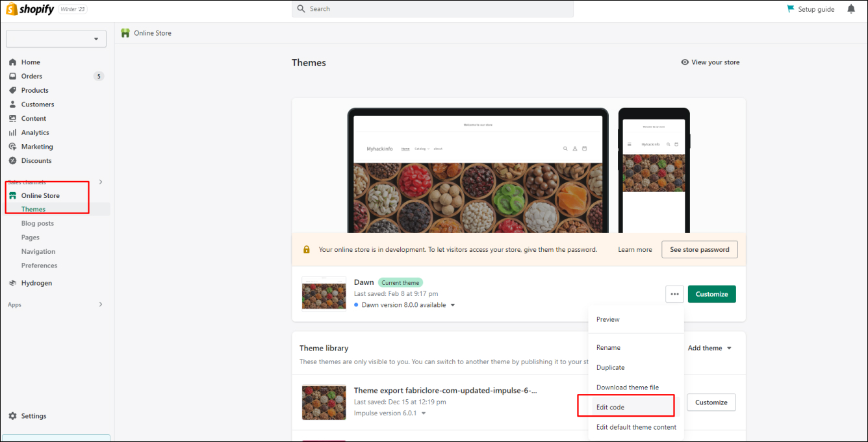Click Customize for Theme export fabriclore theme
Screen dimensions: 868x442
711,402
